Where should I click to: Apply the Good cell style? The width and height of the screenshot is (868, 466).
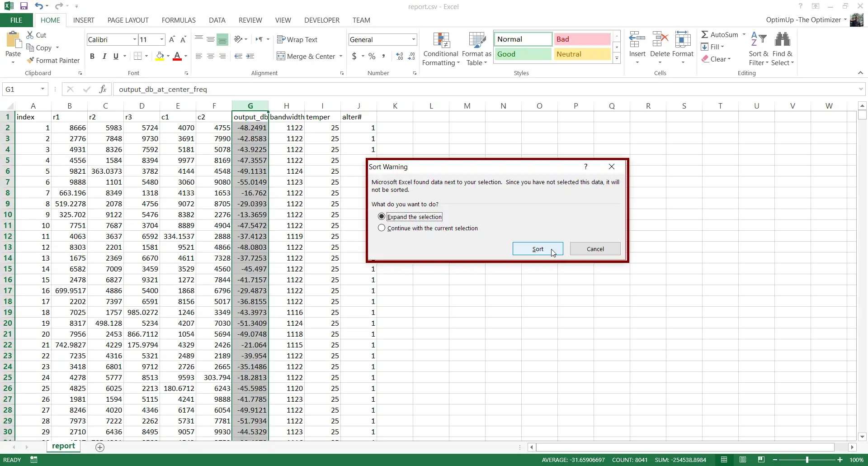tap(523, 54)
